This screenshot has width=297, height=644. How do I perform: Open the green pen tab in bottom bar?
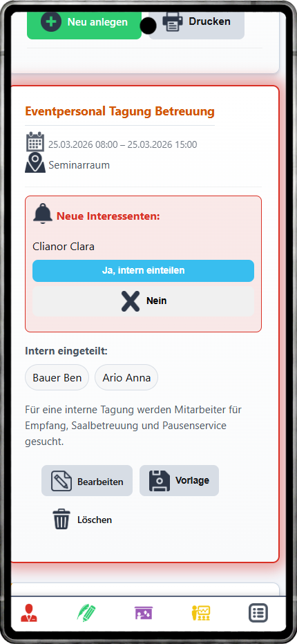86,613
